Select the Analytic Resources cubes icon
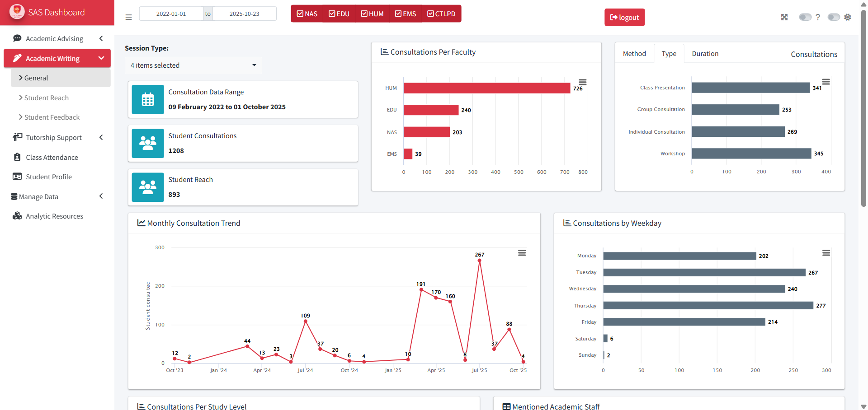Screen dimensions: 868x410 tap(17, 216)
